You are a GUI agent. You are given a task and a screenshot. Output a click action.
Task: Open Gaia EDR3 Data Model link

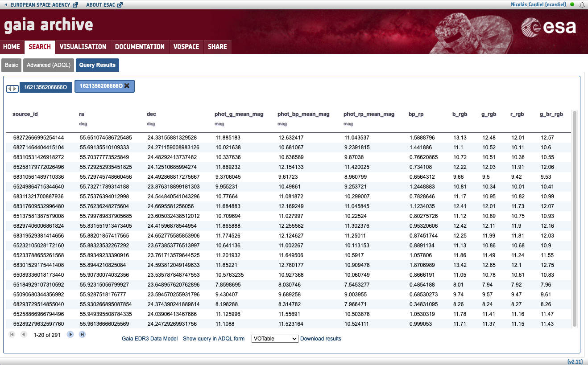[x=150, y=339]
